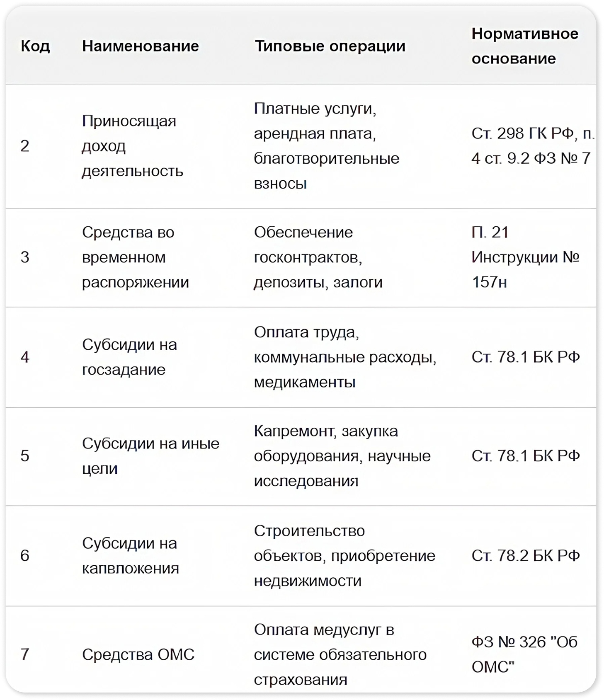Click code number 7 in the table
Screen dimensions: 604x700
[25, 654]
